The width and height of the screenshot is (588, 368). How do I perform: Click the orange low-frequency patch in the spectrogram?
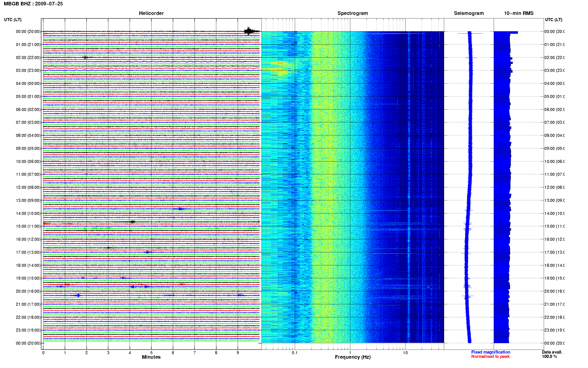click(x=279, y=63)
